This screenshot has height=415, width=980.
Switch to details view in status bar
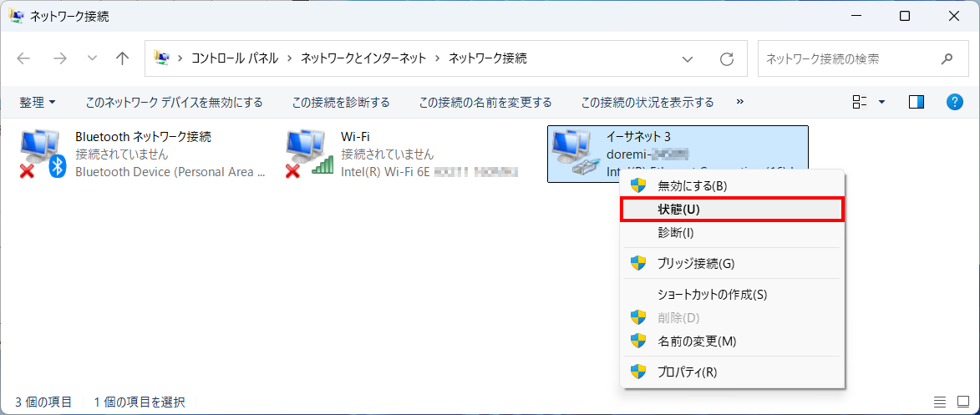(x=940, y=402)
